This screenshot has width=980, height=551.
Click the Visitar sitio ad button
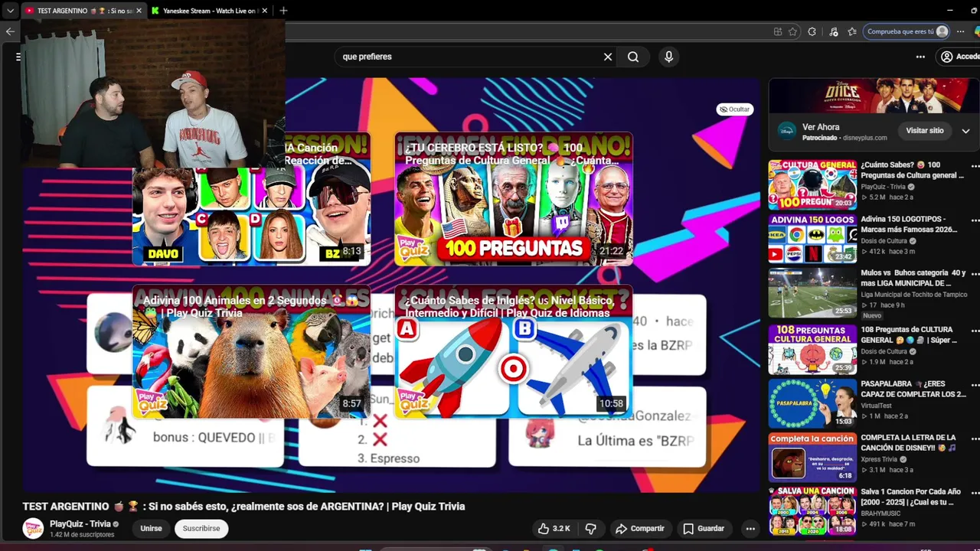point(925,131)
